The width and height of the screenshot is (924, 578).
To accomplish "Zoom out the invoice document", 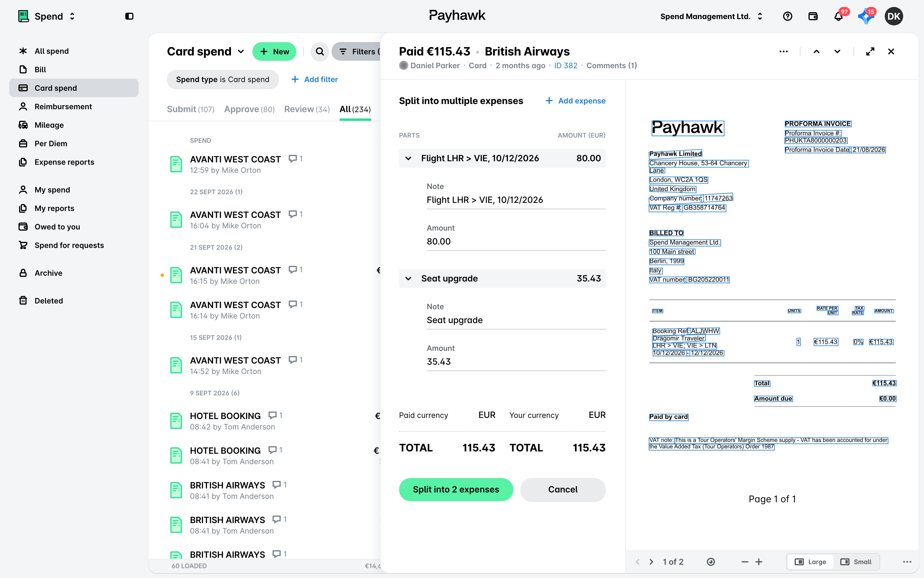I will [x=745, y=562].
